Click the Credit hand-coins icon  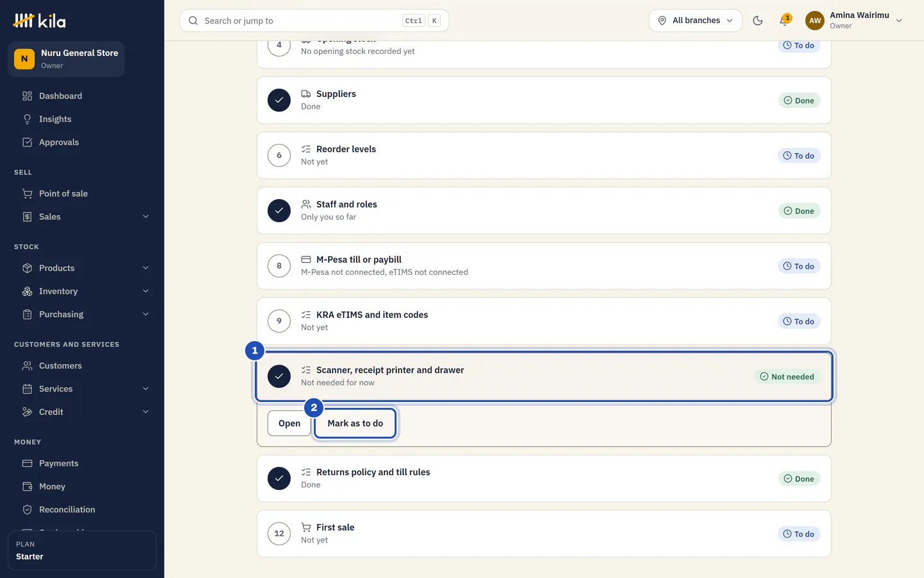tap(27, 412)
